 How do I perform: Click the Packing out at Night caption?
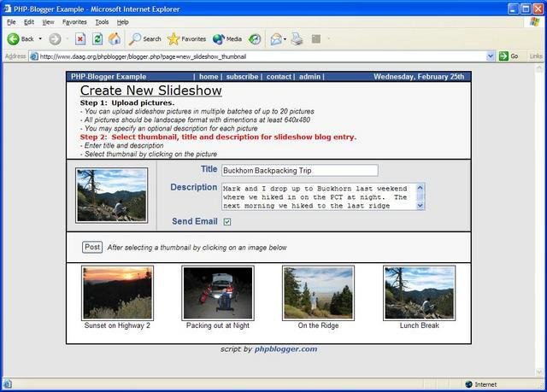coord(218,325)
